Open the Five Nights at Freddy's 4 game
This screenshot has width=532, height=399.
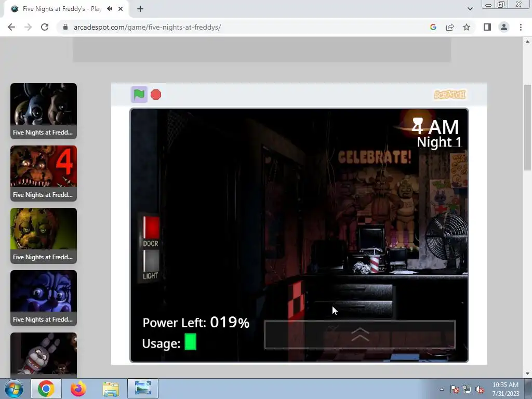click(44, 174)
